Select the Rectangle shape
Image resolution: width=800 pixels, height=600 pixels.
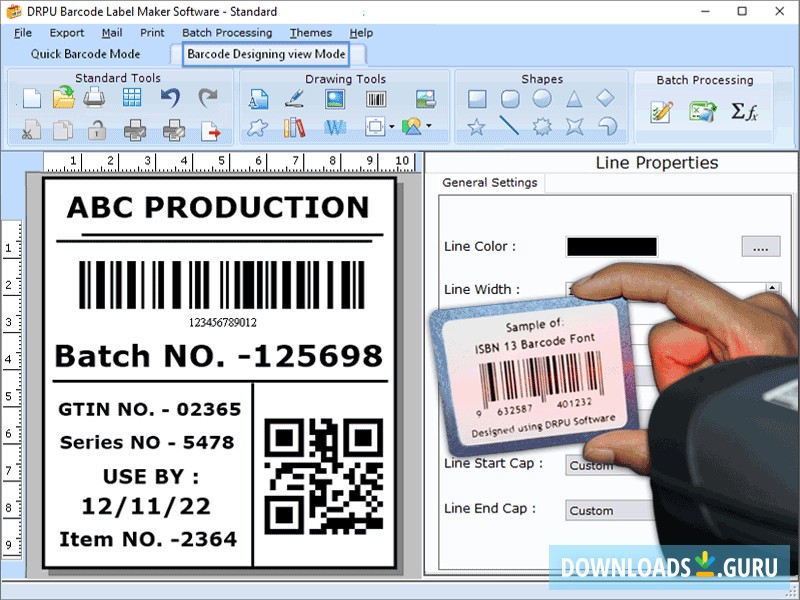(x=477, y=99)
